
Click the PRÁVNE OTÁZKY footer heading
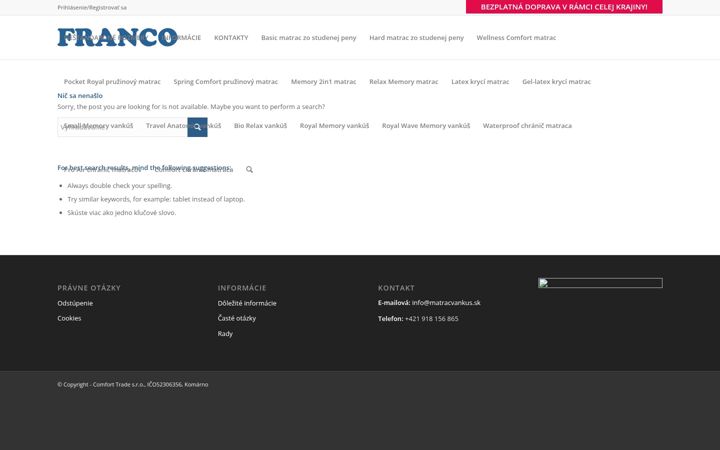pos(89,288)
